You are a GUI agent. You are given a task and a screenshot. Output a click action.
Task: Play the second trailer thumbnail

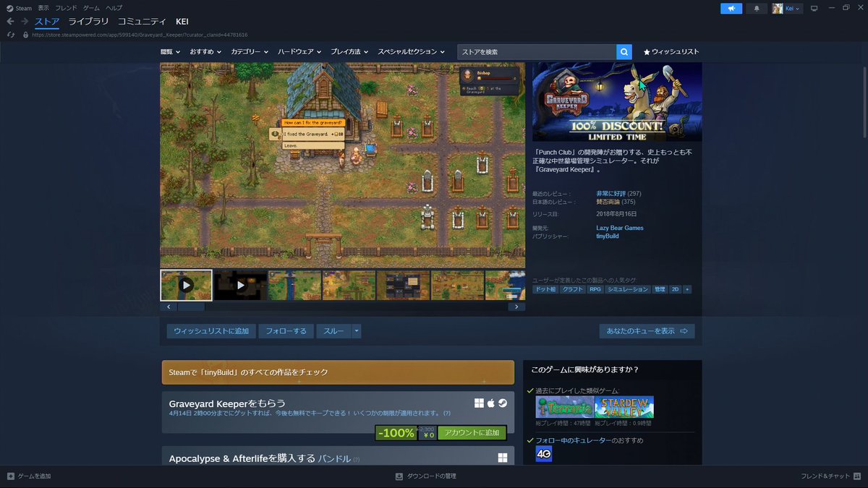240,286
